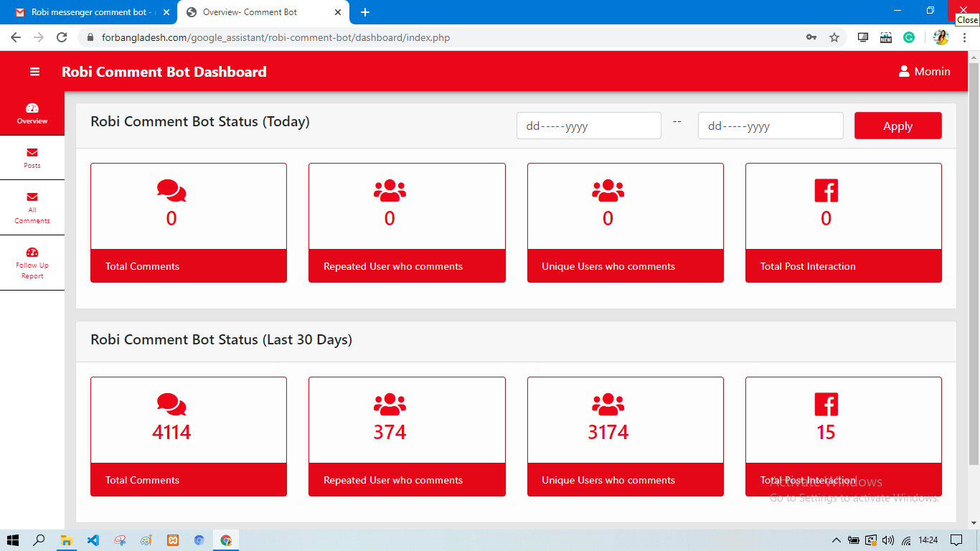Click Last 30 Days Repeated User label

coord(393,480)
